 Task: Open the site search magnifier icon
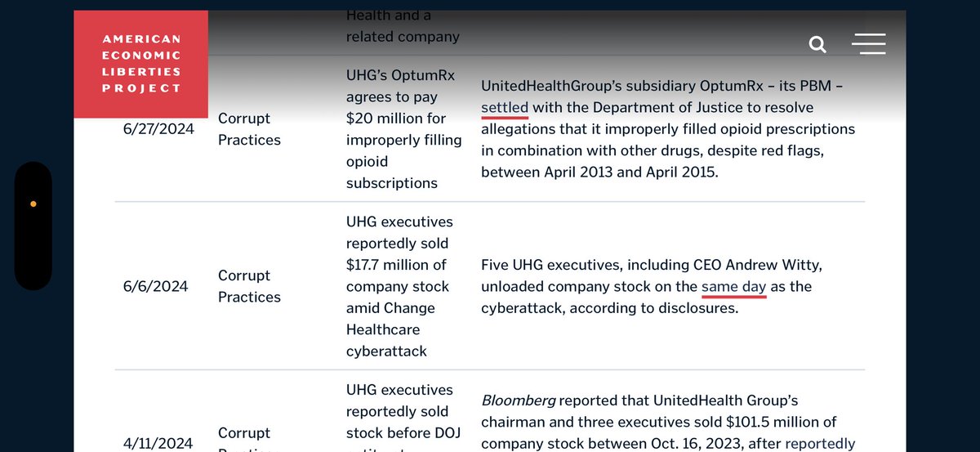(x=817, y=44)
